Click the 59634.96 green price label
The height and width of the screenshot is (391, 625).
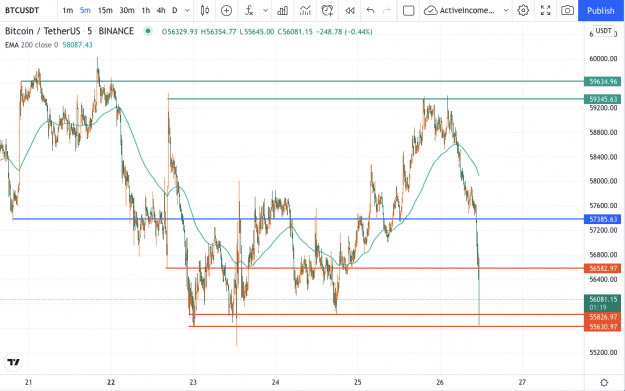coord(602,82)
